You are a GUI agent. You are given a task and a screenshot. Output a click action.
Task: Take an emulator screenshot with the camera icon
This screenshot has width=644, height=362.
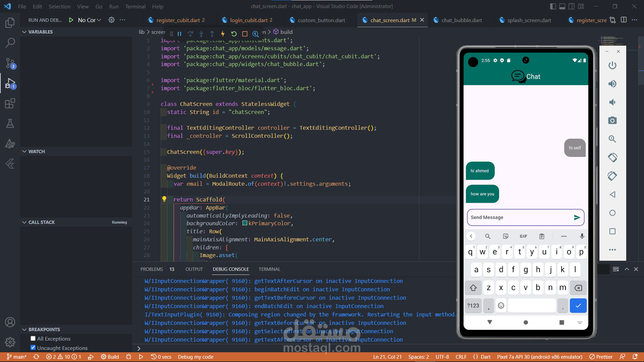tap(612, 120)
